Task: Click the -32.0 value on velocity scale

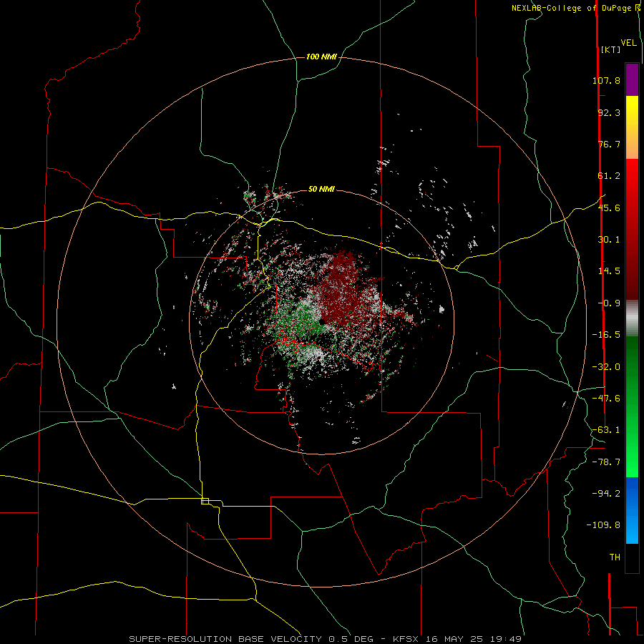Action: tap(606, 367)
